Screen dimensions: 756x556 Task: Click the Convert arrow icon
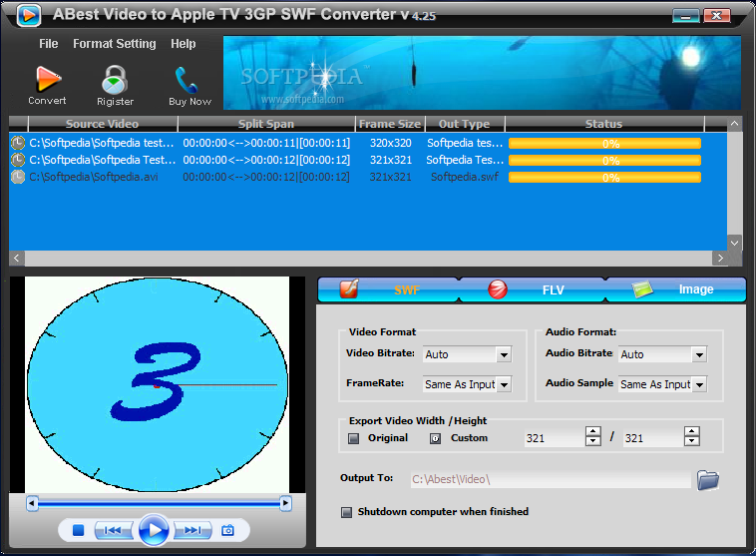click(x=48, y=79)
